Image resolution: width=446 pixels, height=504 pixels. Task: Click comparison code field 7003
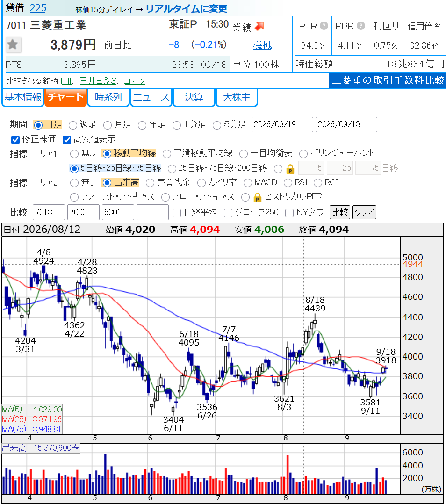click(83, 212)
